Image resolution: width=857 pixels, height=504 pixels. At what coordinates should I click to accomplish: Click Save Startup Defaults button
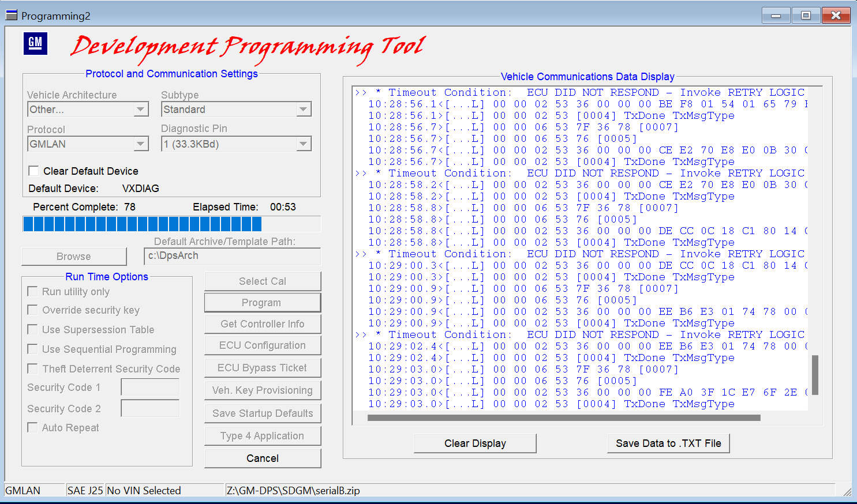pos(263,413)
